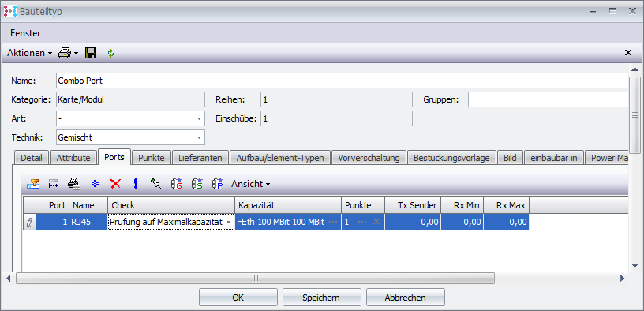
Task: Click the Bauteiltyp application logo icon
Action: coord(9,11)
